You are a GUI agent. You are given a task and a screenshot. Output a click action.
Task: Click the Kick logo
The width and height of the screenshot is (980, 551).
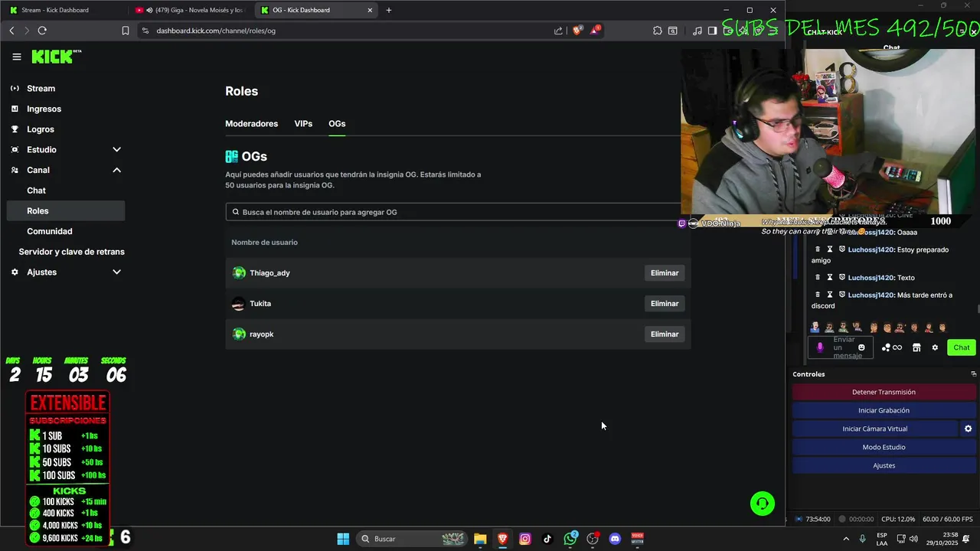56,57
